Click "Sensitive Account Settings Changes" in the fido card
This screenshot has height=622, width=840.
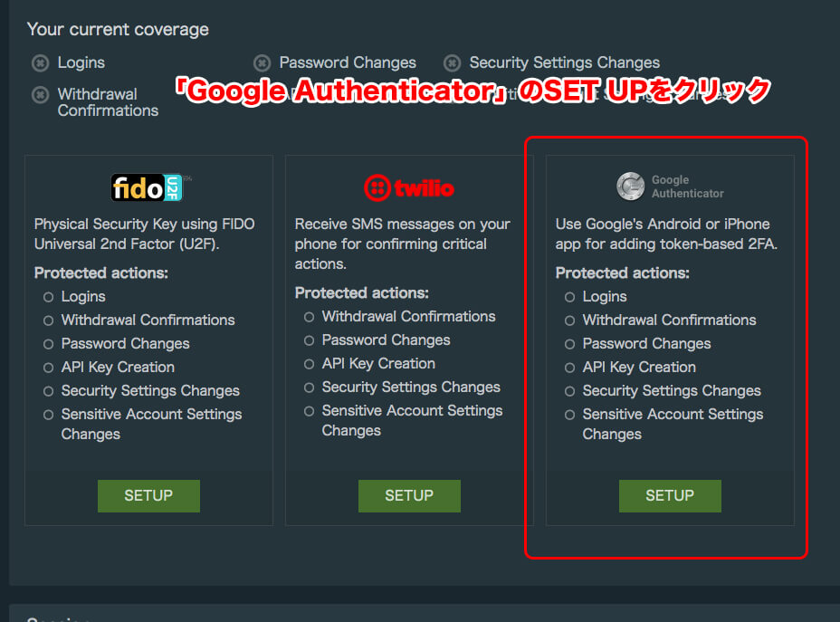(151, 425)
